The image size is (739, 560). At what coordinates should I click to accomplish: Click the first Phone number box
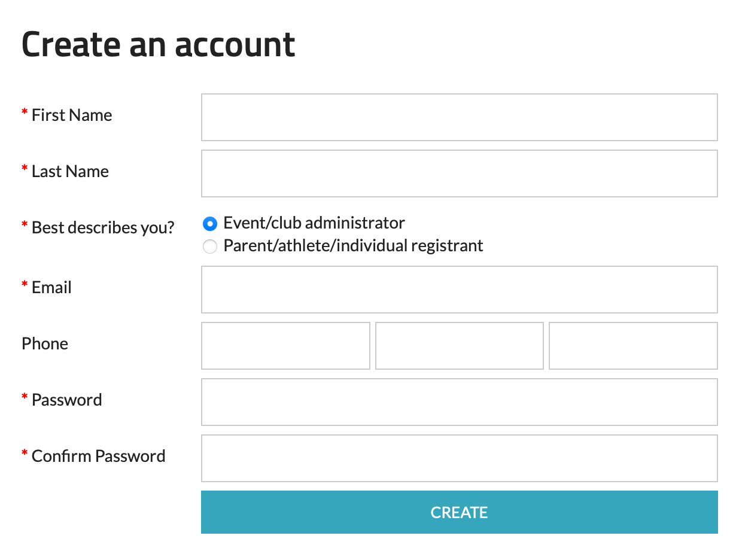pyautogui.click(x=285, y=346)
